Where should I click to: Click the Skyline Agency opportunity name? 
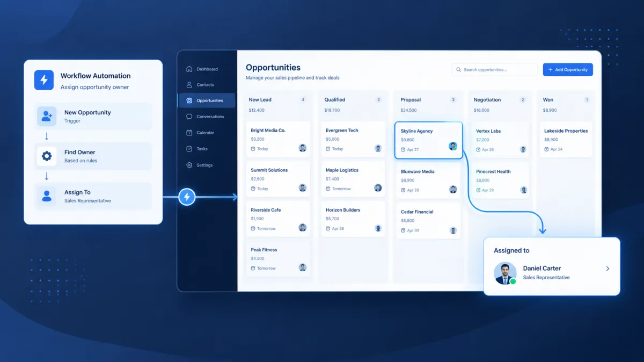pyautogui.click(x=416, y=131)
